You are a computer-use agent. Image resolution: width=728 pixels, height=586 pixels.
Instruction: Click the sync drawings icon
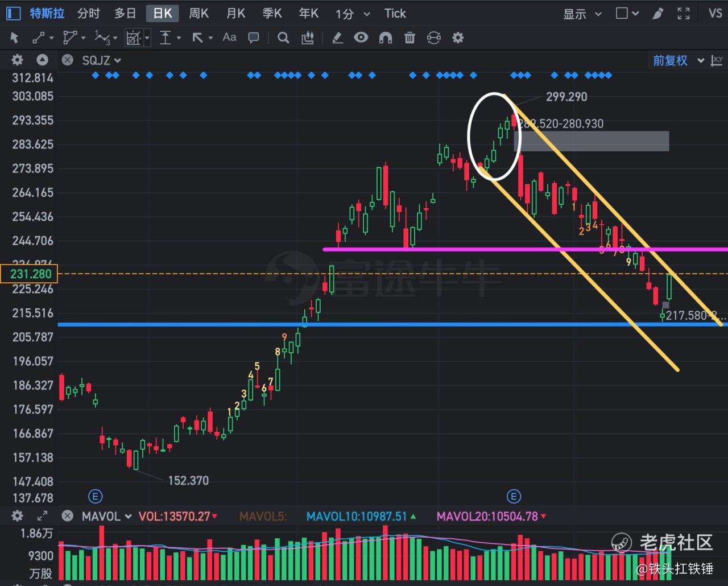point(433,38)
